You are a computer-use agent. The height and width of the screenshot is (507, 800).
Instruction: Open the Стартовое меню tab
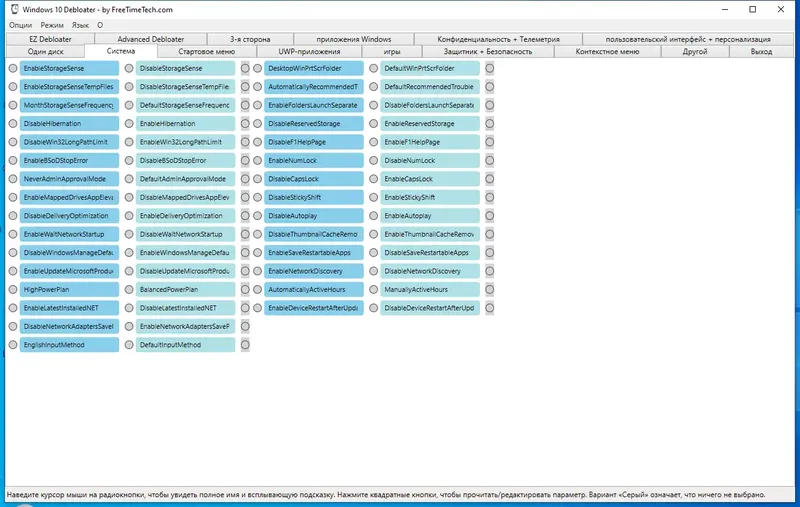pos(207,52)
